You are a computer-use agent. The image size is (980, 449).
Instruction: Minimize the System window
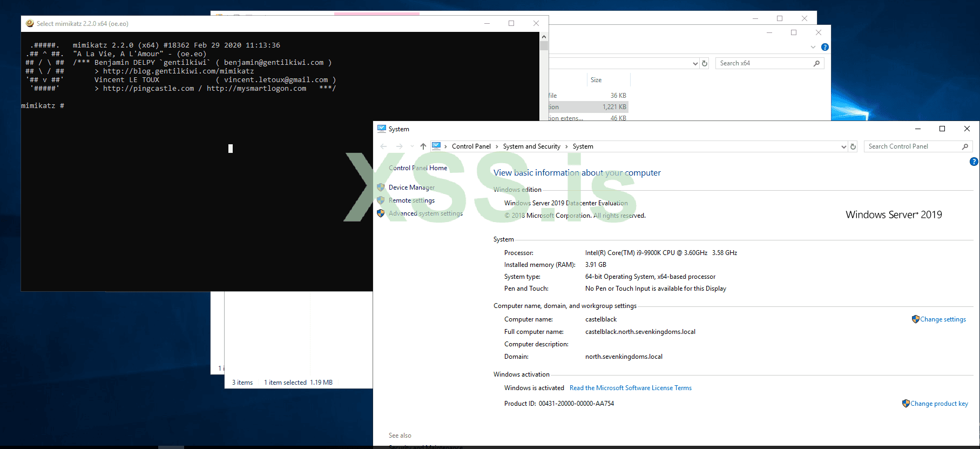coord(918,129)
